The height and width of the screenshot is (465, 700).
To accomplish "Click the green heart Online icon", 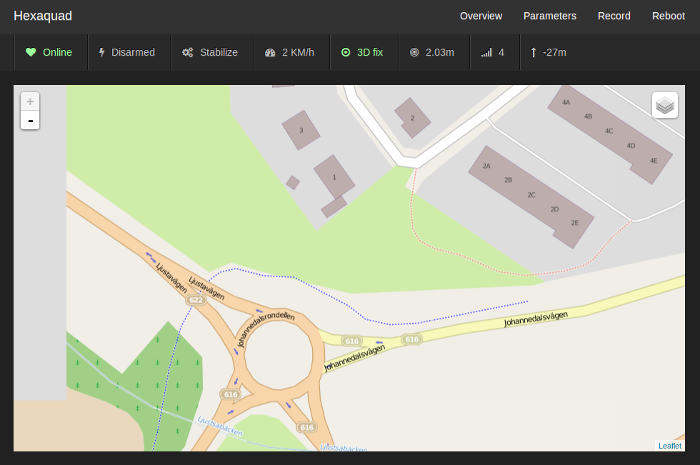I will (31, 52).
